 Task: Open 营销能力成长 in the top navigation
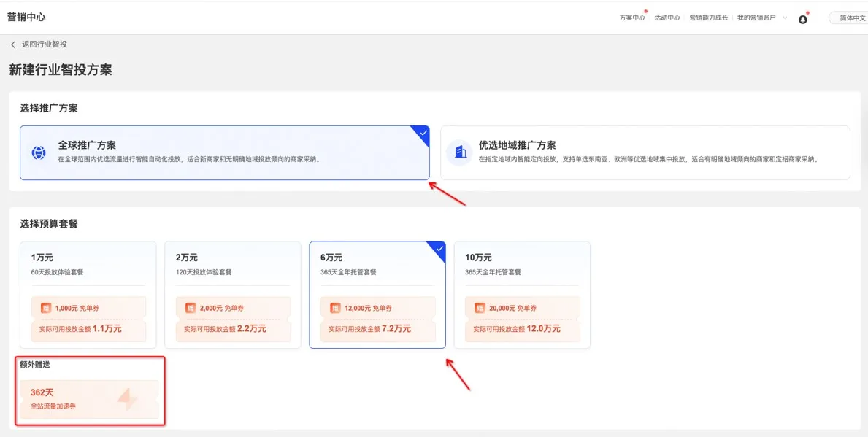tap(708, 18)
